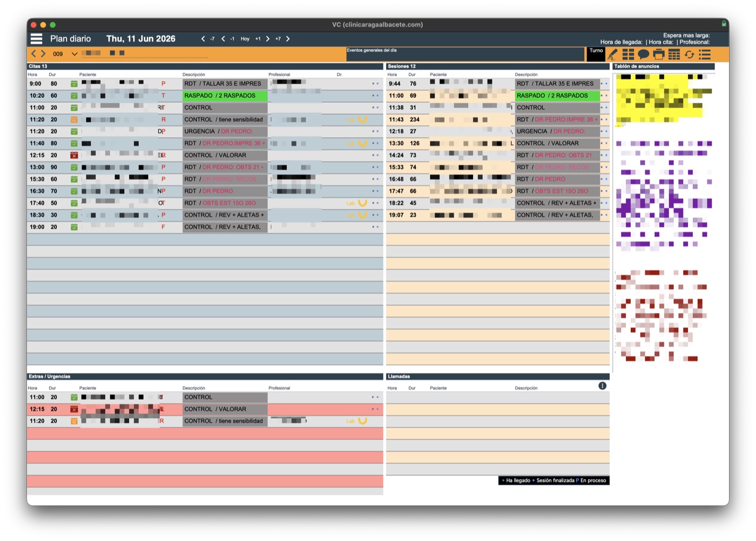The height and width of the screenshot is (541, 756).
Task: Go back one day with -1 chevron
Action: click(223, 39)
